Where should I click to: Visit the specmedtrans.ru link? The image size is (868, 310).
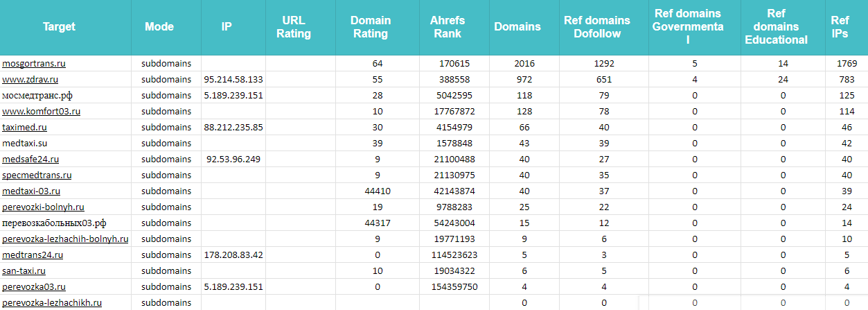pos(37,175)
